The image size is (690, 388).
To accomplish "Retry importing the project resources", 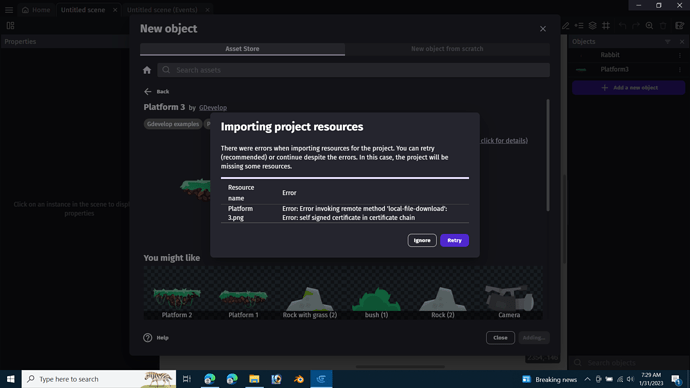I will coord(454,240).
